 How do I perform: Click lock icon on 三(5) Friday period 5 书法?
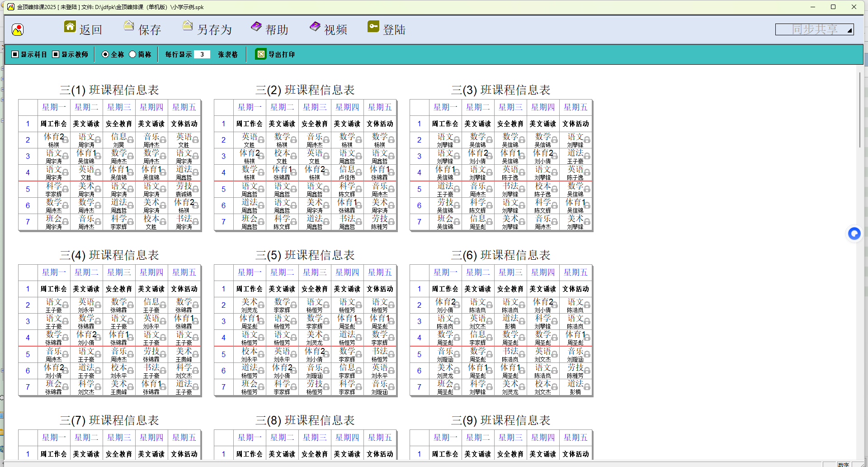point(392,354)
